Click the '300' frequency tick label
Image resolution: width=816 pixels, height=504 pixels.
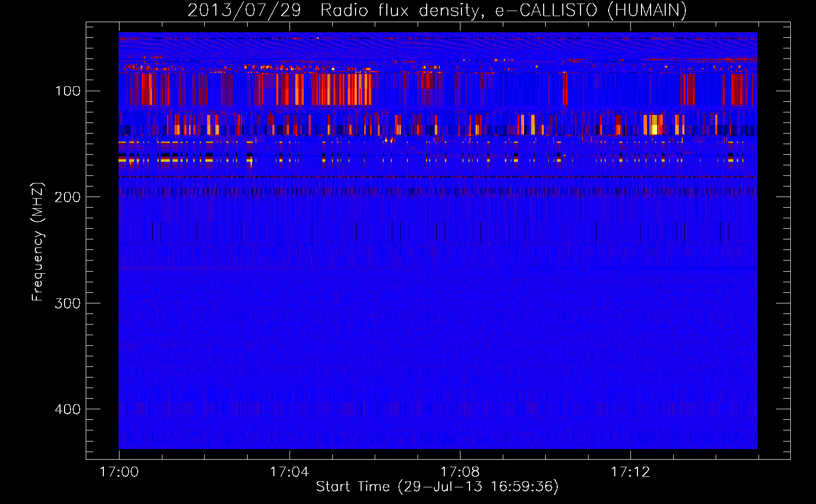click(68, 303)
